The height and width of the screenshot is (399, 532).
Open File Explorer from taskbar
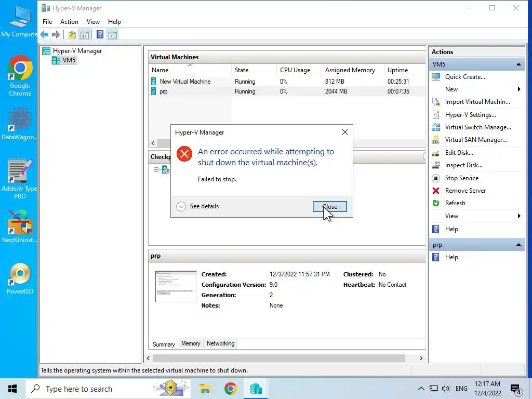click(x=205, y=389)
